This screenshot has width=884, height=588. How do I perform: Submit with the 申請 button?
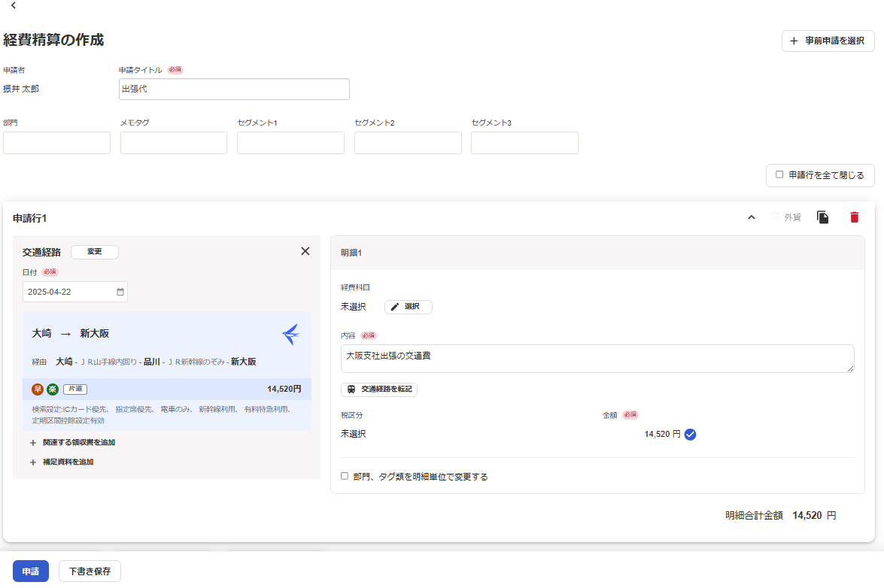point(30,571)
